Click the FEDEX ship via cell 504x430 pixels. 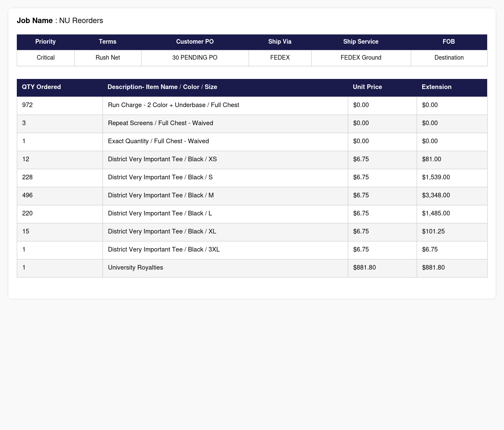point(280,58)
